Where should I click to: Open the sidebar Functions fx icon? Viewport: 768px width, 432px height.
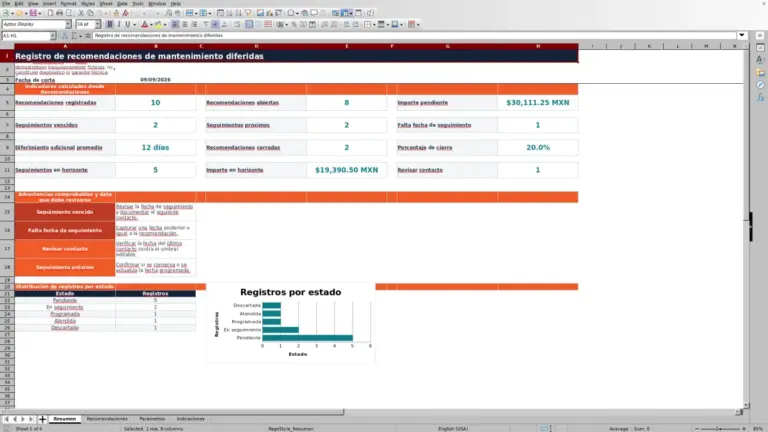point(760,97)
